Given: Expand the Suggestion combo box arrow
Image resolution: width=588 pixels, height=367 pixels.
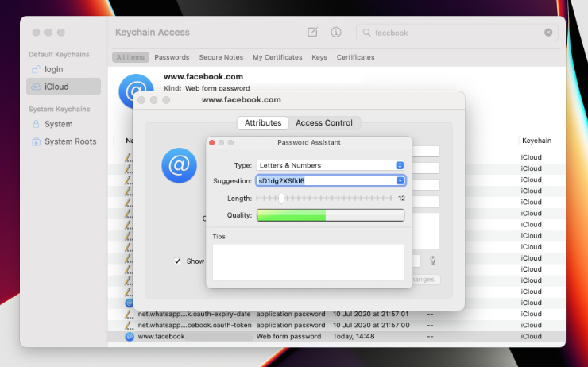Looking at the screenshot, I should [x=400, y=180].
